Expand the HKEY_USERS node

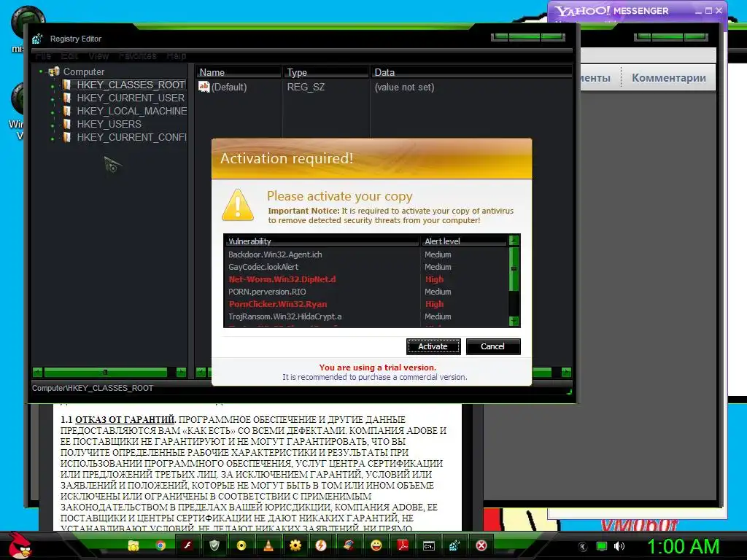(53, 125)
